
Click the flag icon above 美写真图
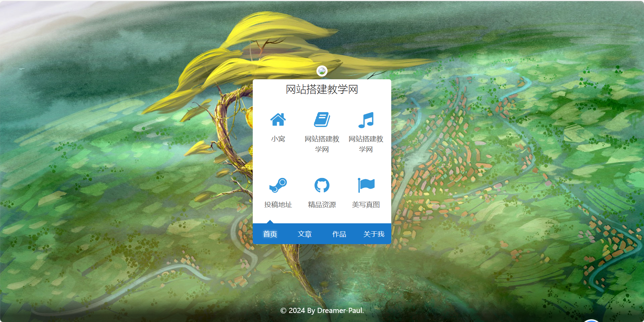tap(366, 186)
